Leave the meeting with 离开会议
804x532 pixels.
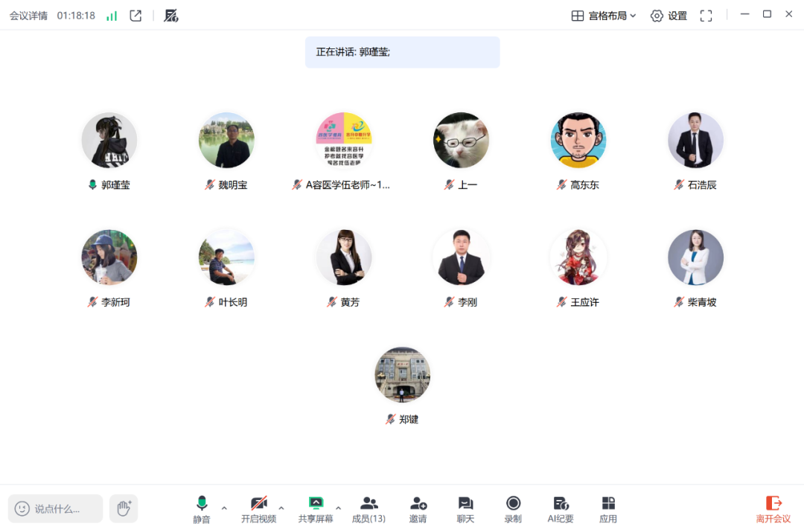[773, 509]
